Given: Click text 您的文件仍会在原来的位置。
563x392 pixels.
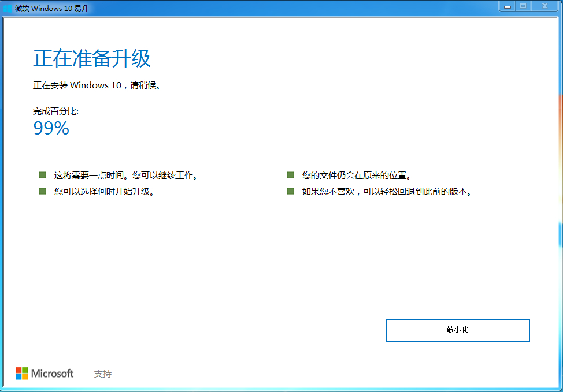Looking at the screenshot, I should tap(356, 176).
